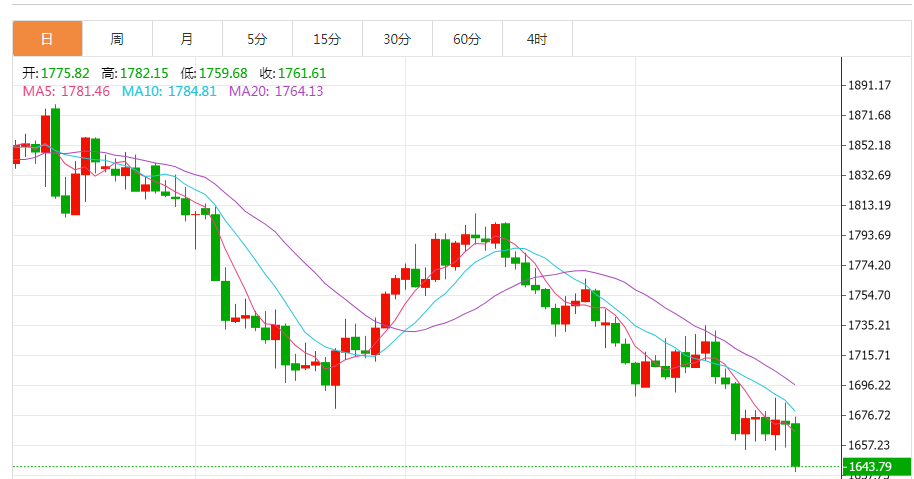Click the 1891.17 price axis label

tap(869, 85)
